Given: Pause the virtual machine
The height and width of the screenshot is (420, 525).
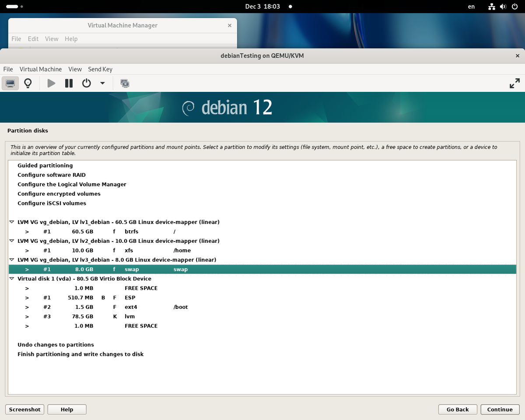Looking at the screenshot, I should (x=69, y=83).
